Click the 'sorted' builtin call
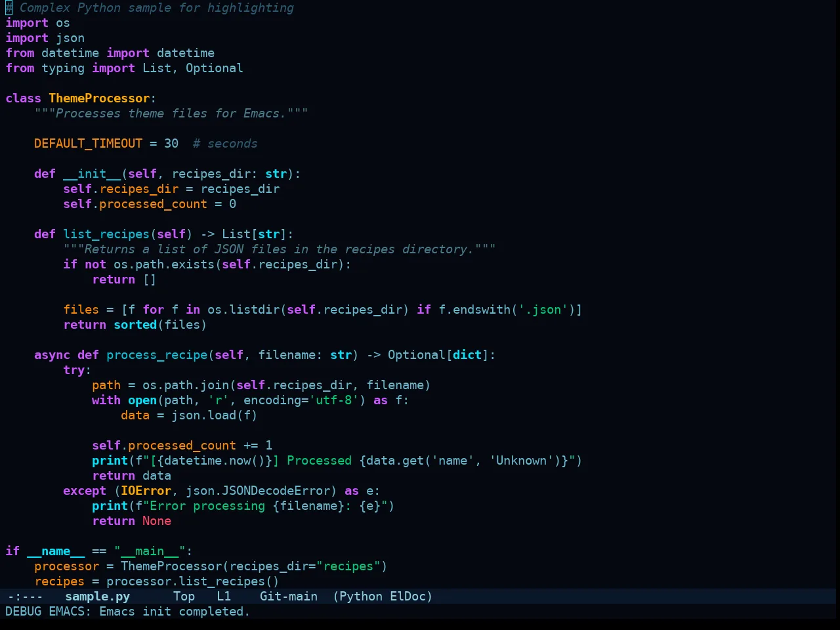The height and width of the screenshot is (630, 840). point(135,325)
